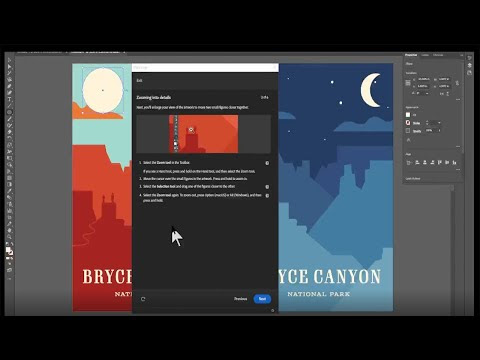480x360 pixels.
Task: Select the Zoom tool in the toolbar
Action: tap(9, 237)
